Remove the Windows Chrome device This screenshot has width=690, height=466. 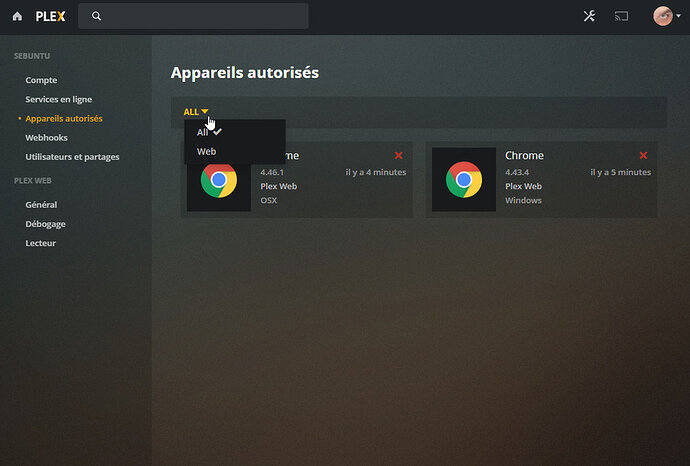[x=643, y=155]
